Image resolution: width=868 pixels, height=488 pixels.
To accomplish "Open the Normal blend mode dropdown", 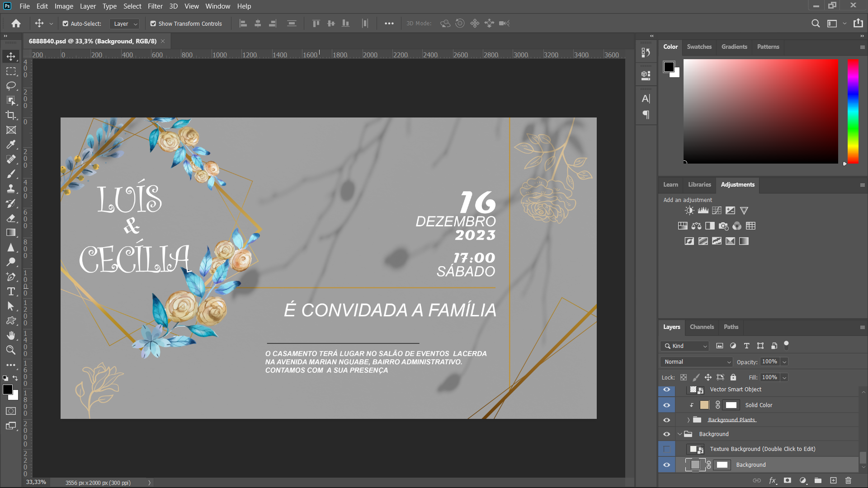I will pos(696,362).
